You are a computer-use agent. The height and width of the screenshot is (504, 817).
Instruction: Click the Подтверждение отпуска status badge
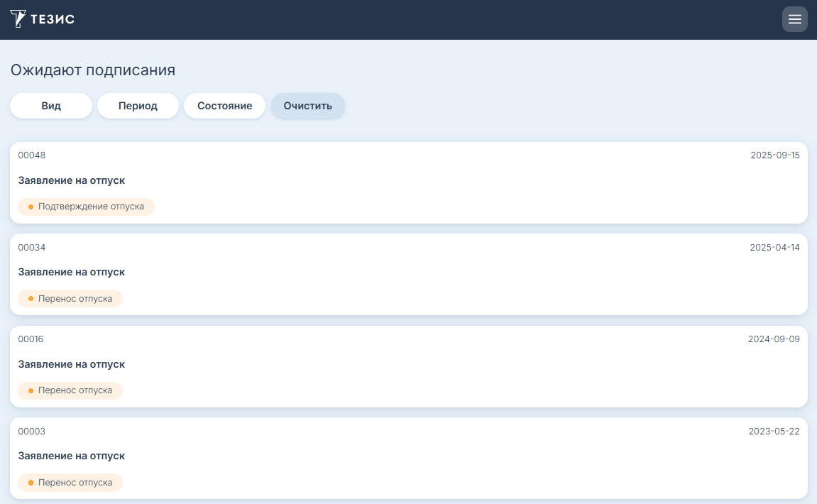(x=86, y=207)
